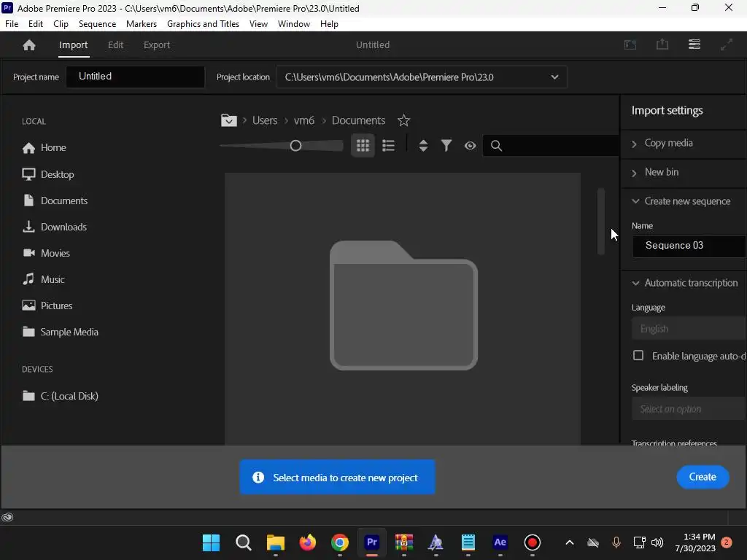Open the Clip menu
The width and height of the screenshot is (747, 560).
click(61, 24)
